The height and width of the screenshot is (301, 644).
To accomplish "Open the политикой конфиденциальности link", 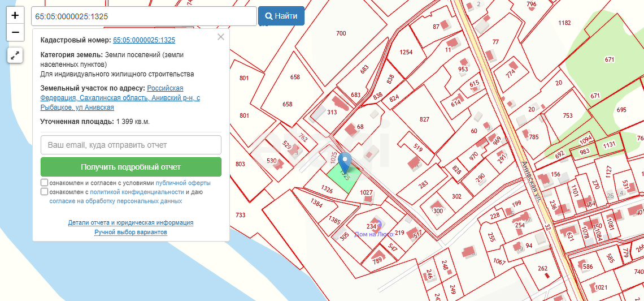I will (137, 192).
